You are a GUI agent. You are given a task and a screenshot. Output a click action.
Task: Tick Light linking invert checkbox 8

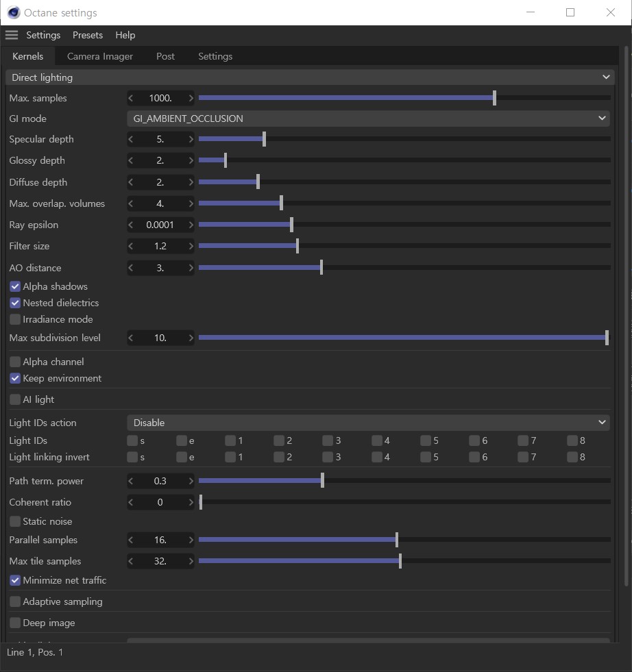(572, 457)
